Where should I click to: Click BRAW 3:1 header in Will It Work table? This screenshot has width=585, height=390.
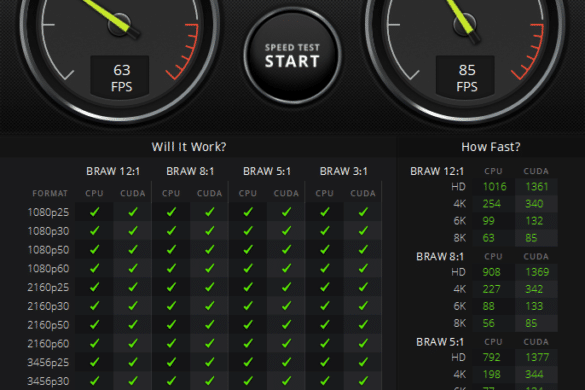344,171
